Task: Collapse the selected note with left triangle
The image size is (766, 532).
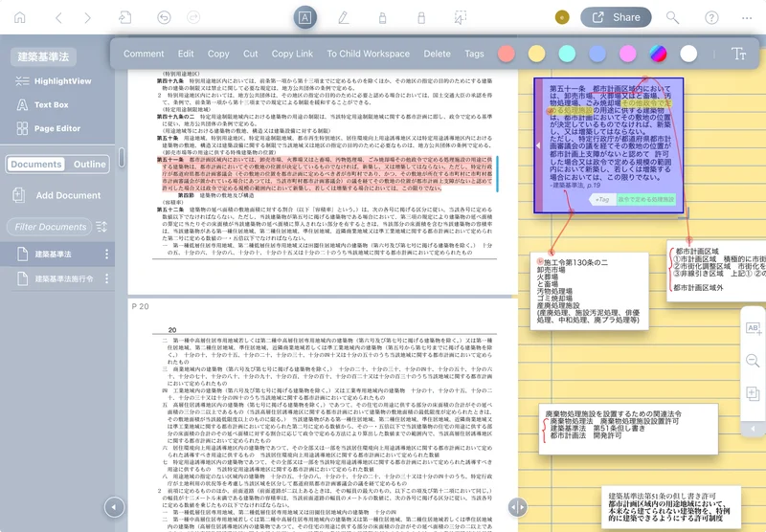Action: [x=538, y=144]
